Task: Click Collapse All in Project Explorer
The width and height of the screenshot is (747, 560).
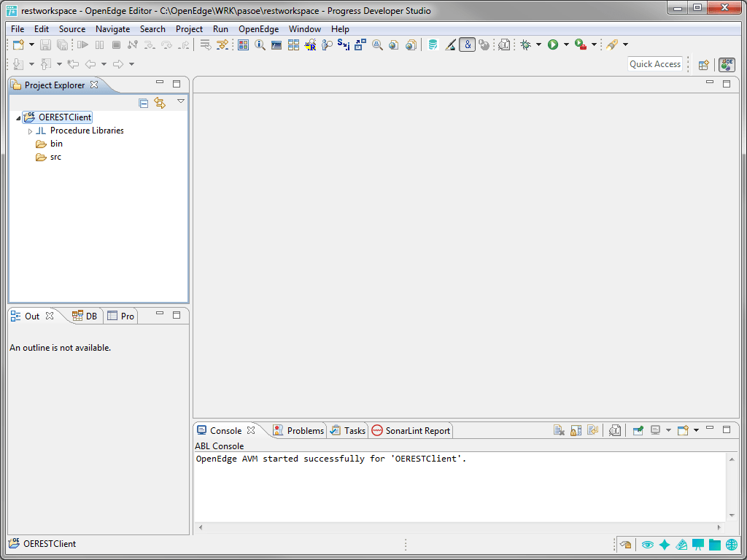Action: click(144, 104)
